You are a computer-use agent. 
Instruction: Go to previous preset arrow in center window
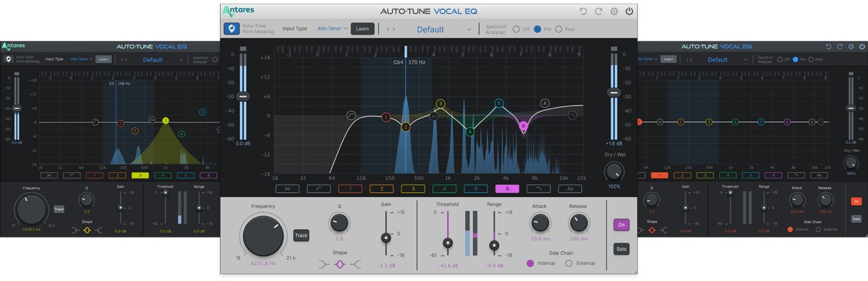[x=388, y=30]
